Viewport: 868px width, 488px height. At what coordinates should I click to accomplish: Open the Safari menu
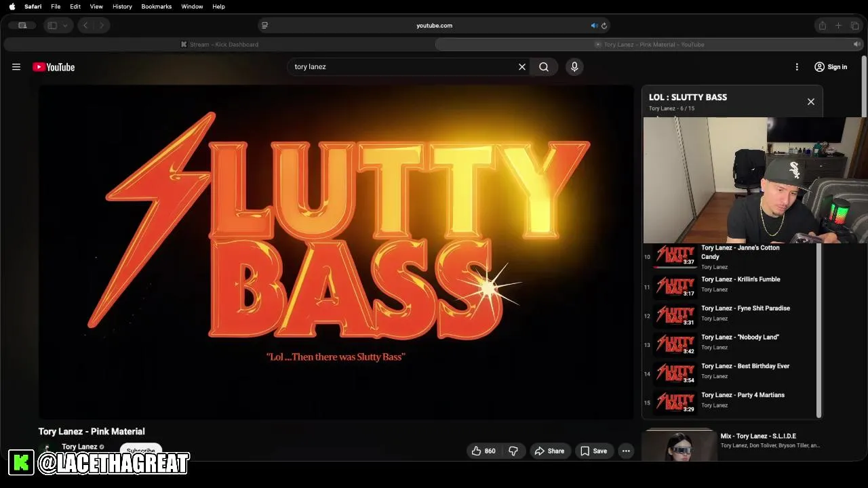33,6
